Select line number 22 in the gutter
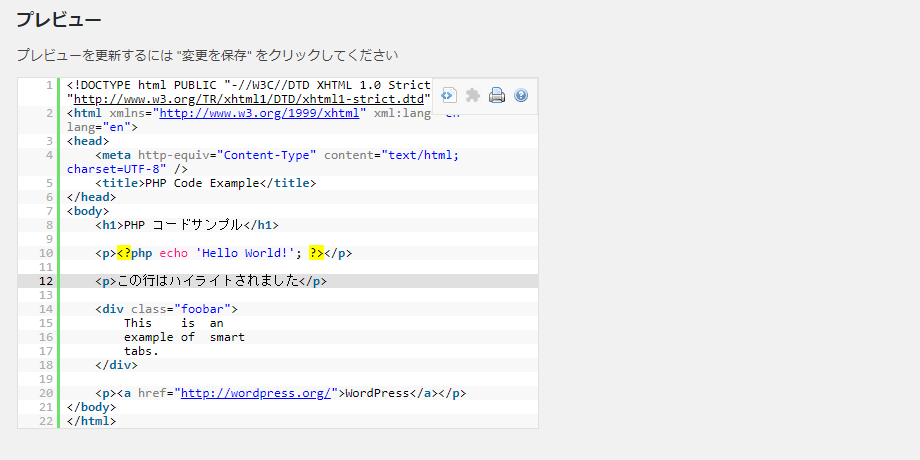Image resolution: width=920 pixels, height=460 pixels. (46, 421)
